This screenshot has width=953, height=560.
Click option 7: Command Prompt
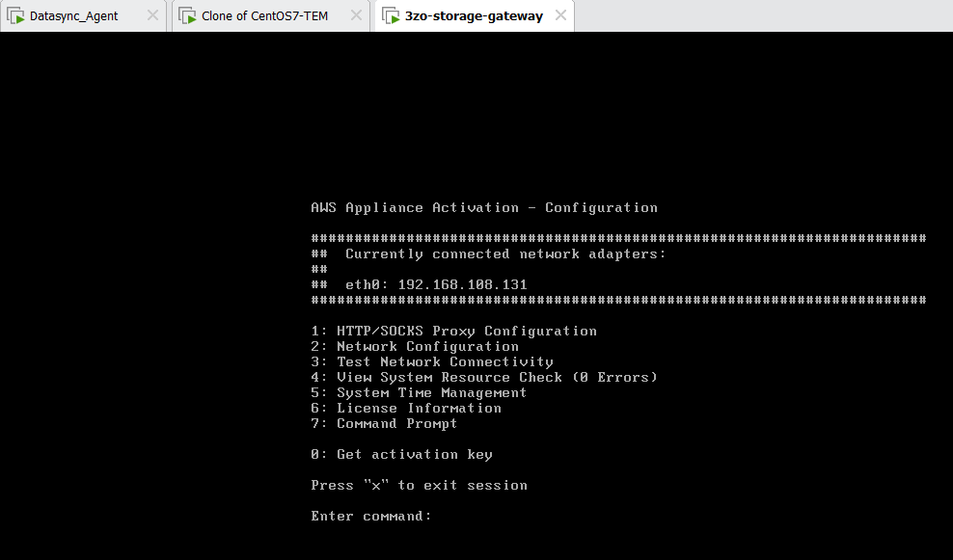tap(384, 424)
